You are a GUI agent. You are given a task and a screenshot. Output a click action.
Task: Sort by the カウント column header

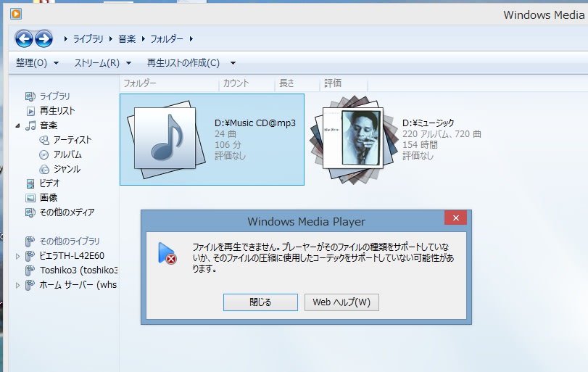pyautogui.click(x=247, y=83)
